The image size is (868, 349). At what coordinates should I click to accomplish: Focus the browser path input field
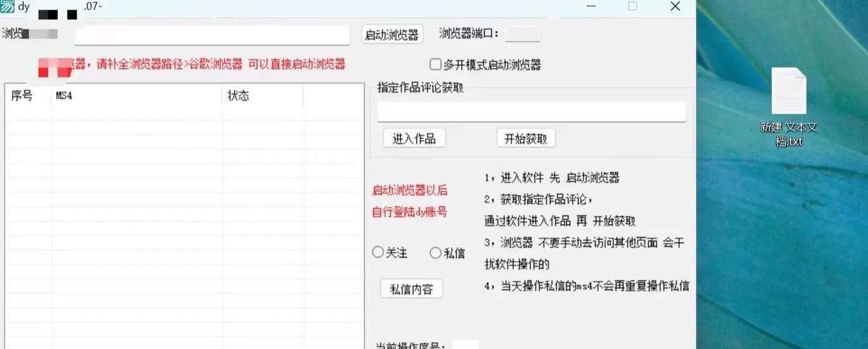pos(212,35)
